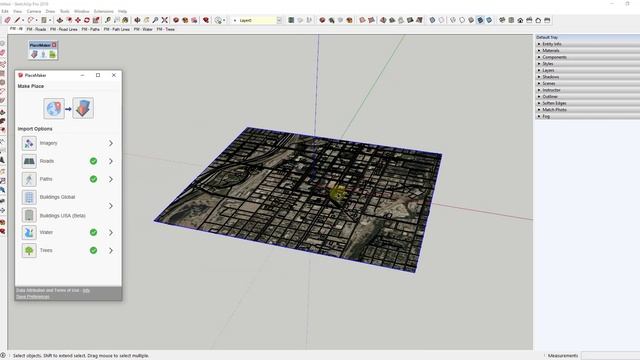Select the Line pencil tool
Screen dimensions: 640x360
17,20
